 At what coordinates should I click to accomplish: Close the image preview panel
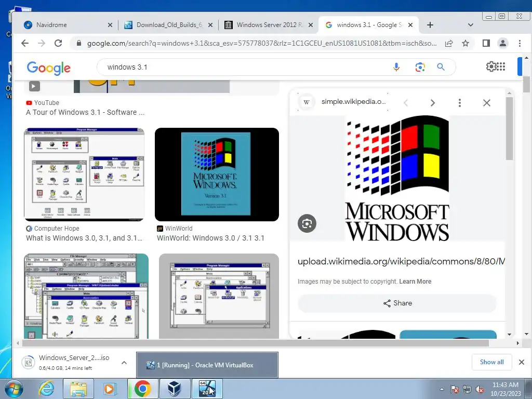[x=486, y=103]
